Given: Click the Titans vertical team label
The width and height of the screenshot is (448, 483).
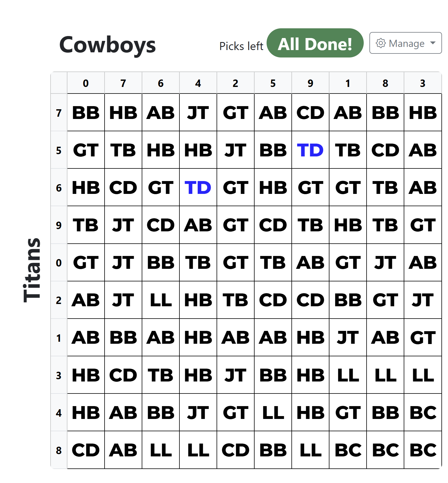Looking at the screenshot, I should [32, 270].
